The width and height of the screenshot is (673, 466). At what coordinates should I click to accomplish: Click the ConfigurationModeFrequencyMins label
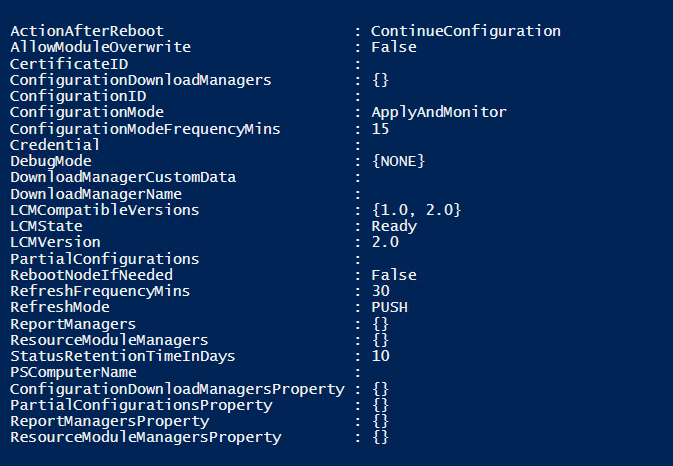tap(145, 128)
